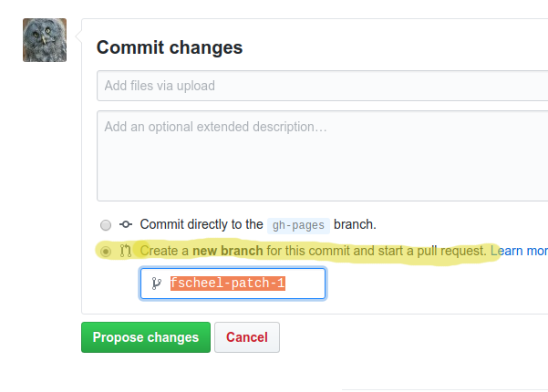Click the green Propose changes button
Image resolution: width=548 pixels, height=392 pixels.
tap(146, 337)
